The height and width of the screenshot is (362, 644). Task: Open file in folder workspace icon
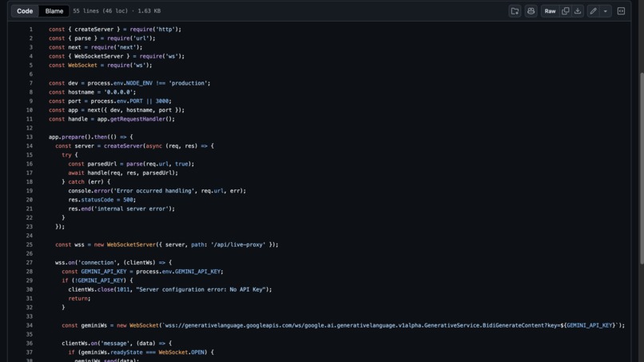515,11
